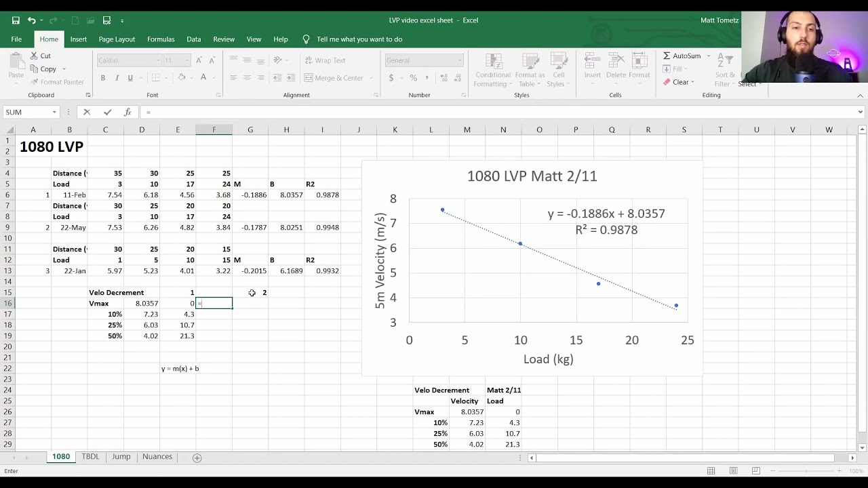The image size is (868, 488).
Task: Click the Wrap Text button
Action: pyautogui.click(x=325, y=60)
